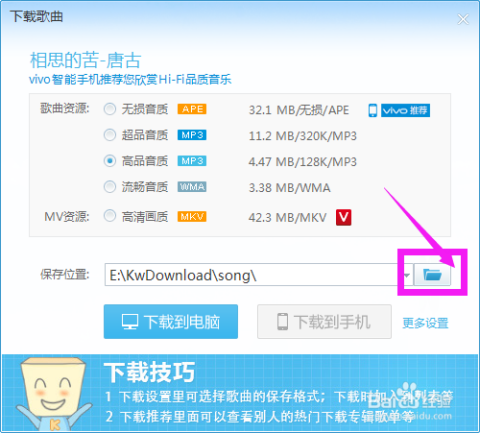The width and height of the screenshot is (480, 433).
Task: Click the phone icon beside vivo badge
Action: [373, 110]
